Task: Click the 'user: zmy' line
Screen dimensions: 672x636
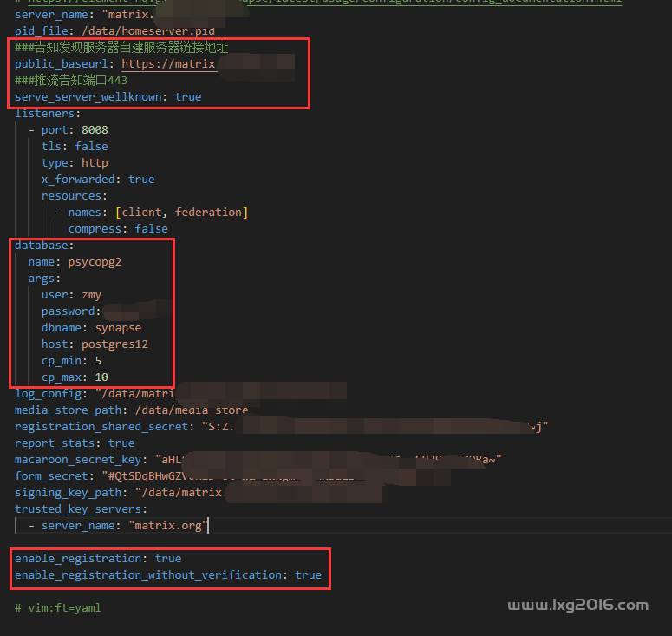Action: coord(72,295)
